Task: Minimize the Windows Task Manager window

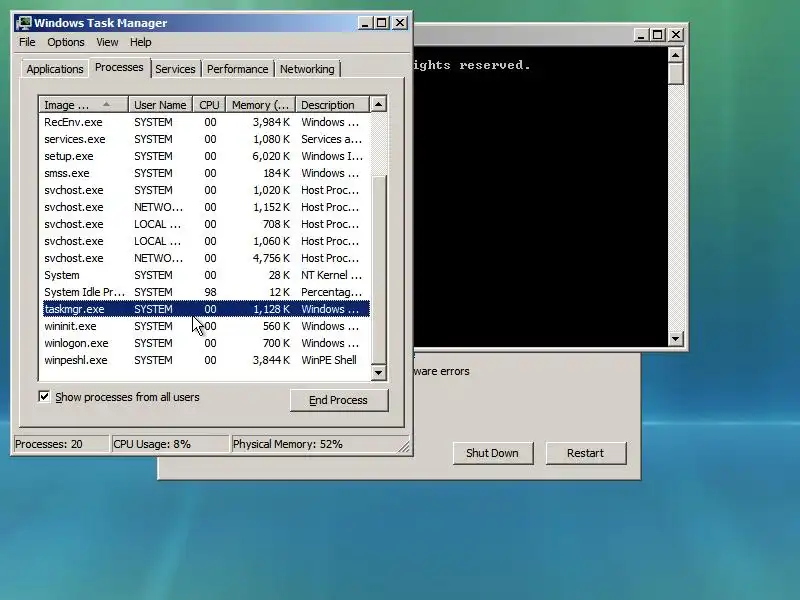Action: [x=365, y=23]
